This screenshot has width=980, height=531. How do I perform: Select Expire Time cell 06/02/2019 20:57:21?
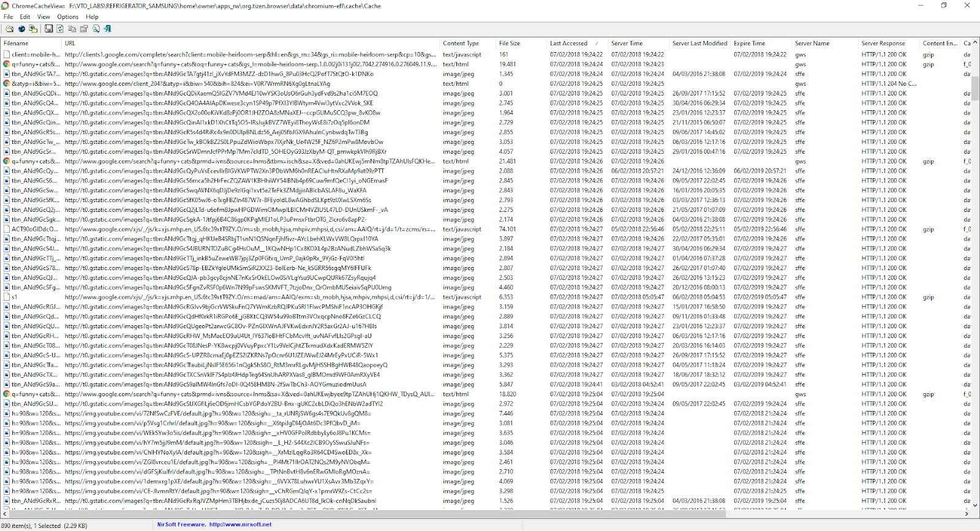(760, 171)
